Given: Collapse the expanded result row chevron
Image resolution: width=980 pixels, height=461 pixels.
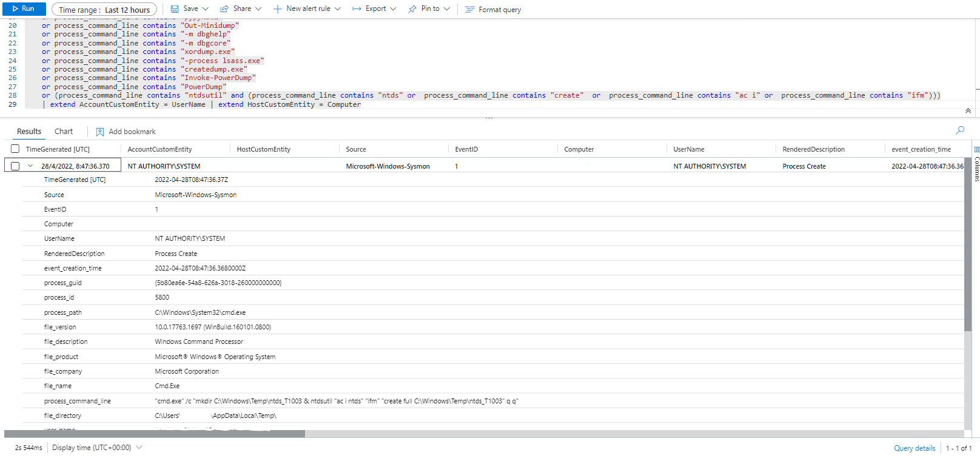Looking at the screenshot, I should click(x=30, y=166).
